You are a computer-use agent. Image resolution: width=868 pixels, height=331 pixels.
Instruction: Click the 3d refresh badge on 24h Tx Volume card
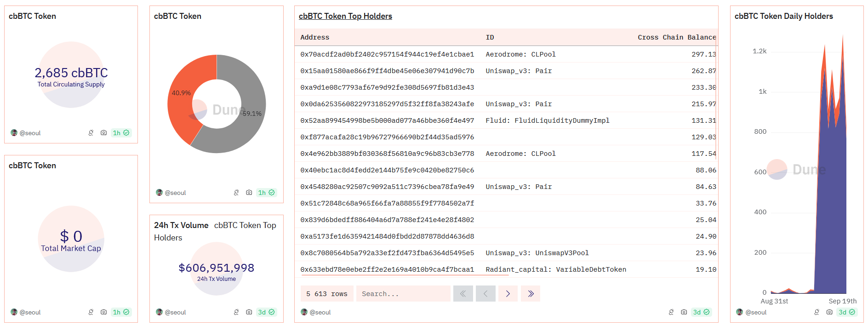(x=267, y=312)
